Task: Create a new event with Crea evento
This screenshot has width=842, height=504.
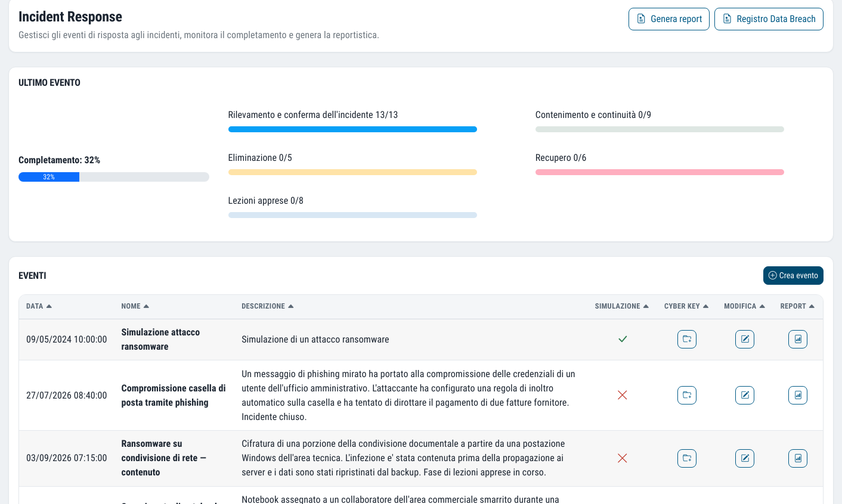Action: [x=793, y=275]
